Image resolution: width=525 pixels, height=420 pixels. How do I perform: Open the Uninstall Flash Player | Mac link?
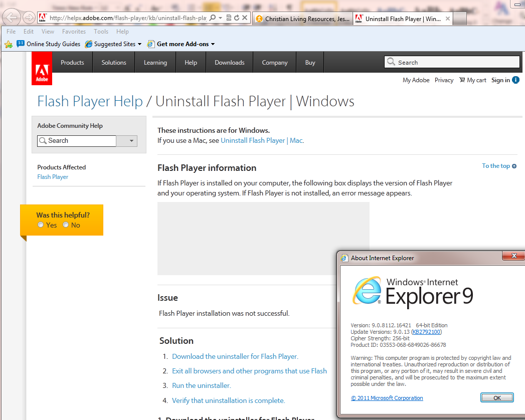pos(262,140)
